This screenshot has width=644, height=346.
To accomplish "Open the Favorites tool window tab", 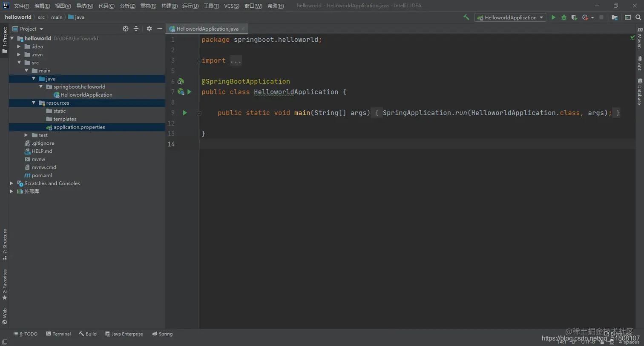I will (x=5, y=284).
